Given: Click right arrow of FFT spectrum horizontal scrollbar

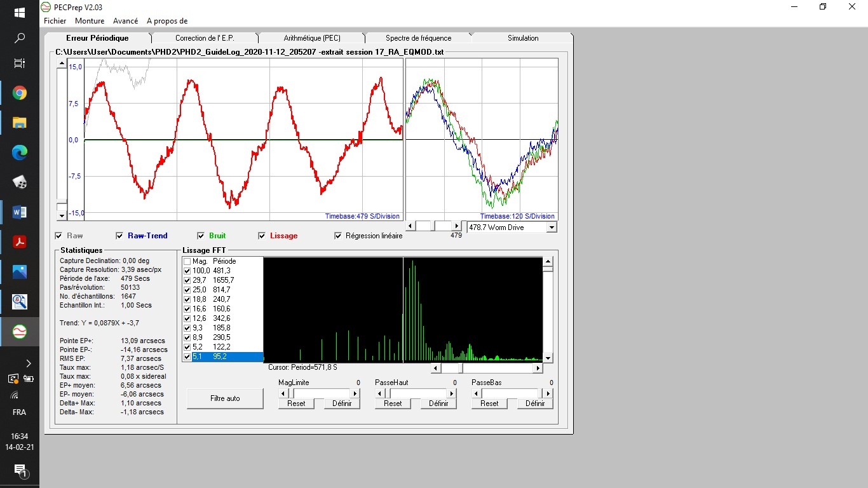Looking at the screenshot, I should coord(538,368).
